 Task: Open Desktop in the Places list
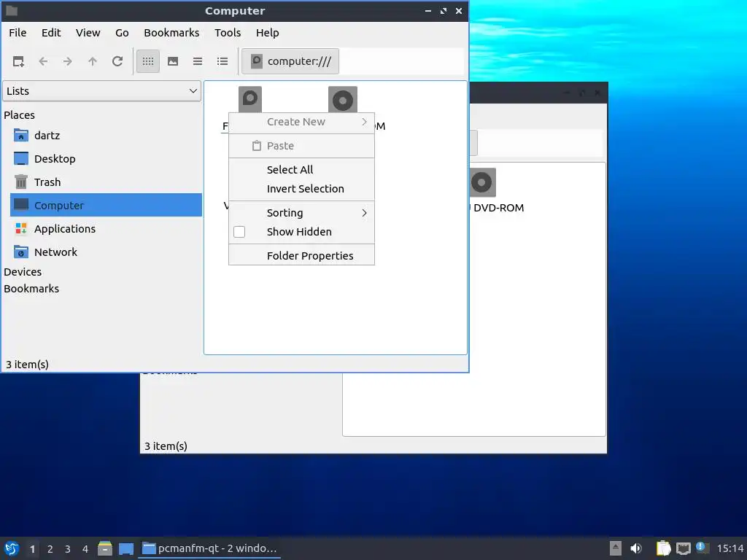(55, 159)
